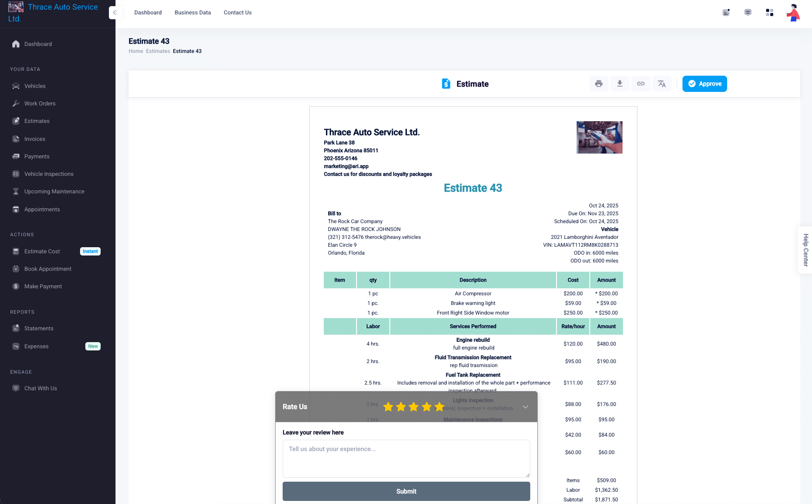The image size is (812, 504).
Task: Click the Front Right Side Window motor row
Action: (x=473, y=313)
